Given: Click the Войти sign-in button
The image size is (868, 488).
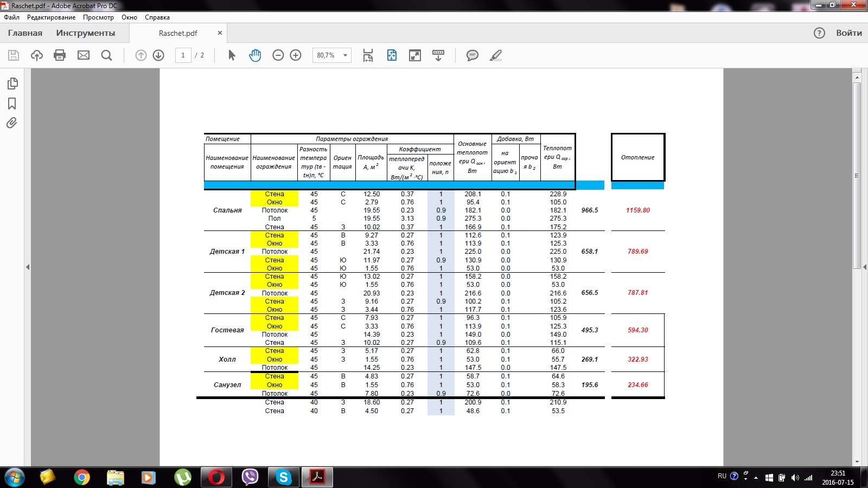Looking at the screenshot, I should pos(849,33).
